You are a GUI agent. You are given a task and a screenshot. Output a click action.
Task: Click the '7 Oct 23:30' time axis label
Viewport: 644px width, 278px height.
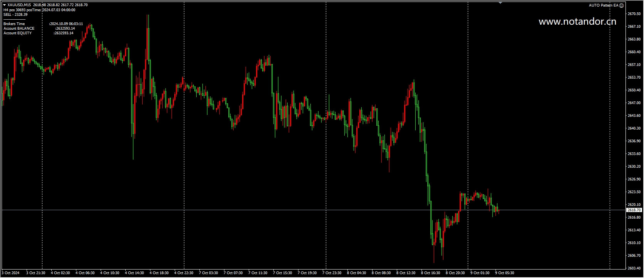click(x=332, y=273)
